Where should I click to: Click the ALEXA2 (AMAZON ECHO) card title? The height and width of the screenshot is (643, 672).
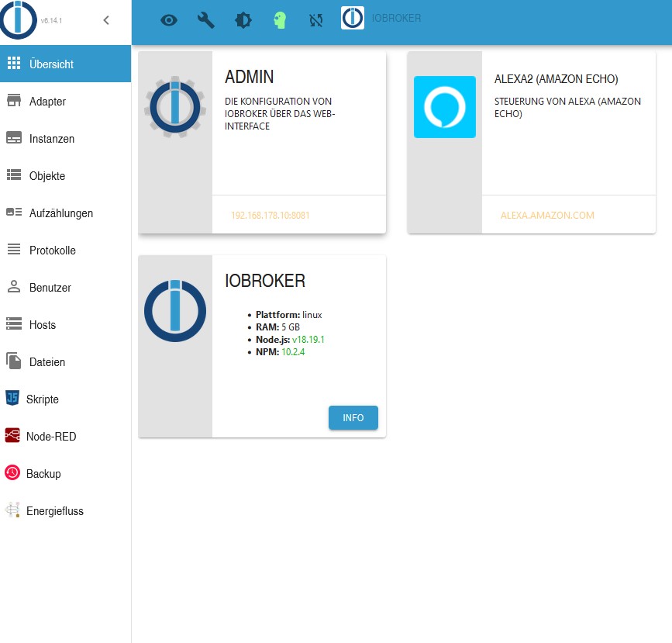[x=556, y=79]
